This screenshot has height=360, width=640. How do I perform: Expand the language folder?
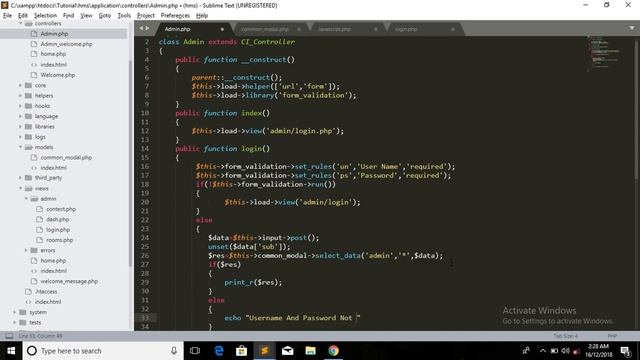tap(20, 116)
